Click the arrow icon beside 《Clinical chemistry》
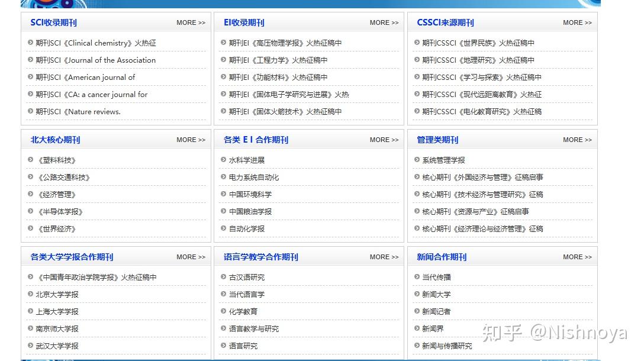 pyautogui.click(x=30, y=43)
